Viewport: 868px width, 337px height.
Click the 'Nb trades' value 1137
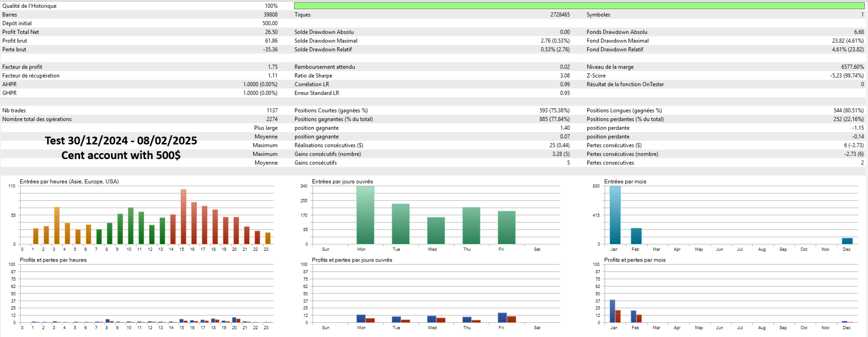272,110
